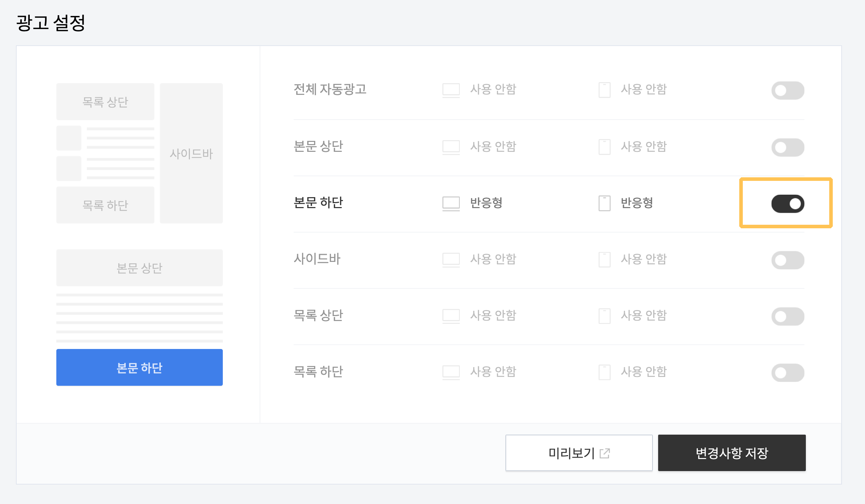The height and width of the screenshot is (504, 865).
Task: Disable the 본문 하단 toggle
Action: pyautogui.click(x=788, y=203)
